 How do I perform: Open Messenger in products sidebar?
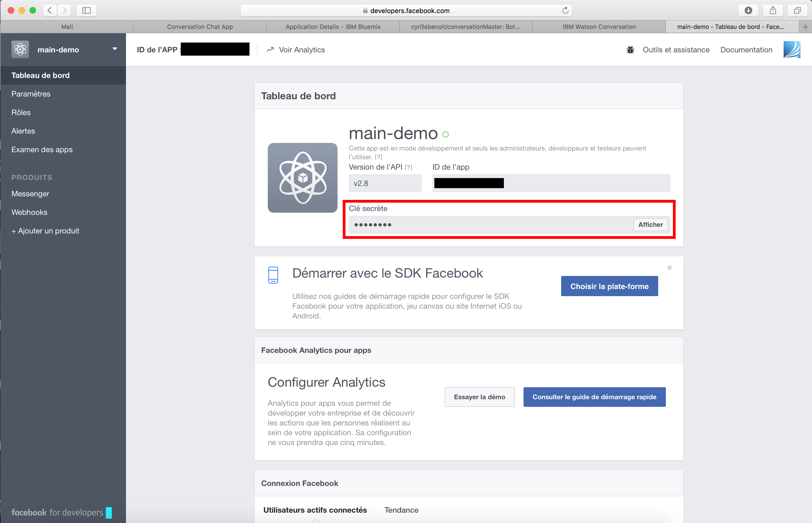coord(30,194)
